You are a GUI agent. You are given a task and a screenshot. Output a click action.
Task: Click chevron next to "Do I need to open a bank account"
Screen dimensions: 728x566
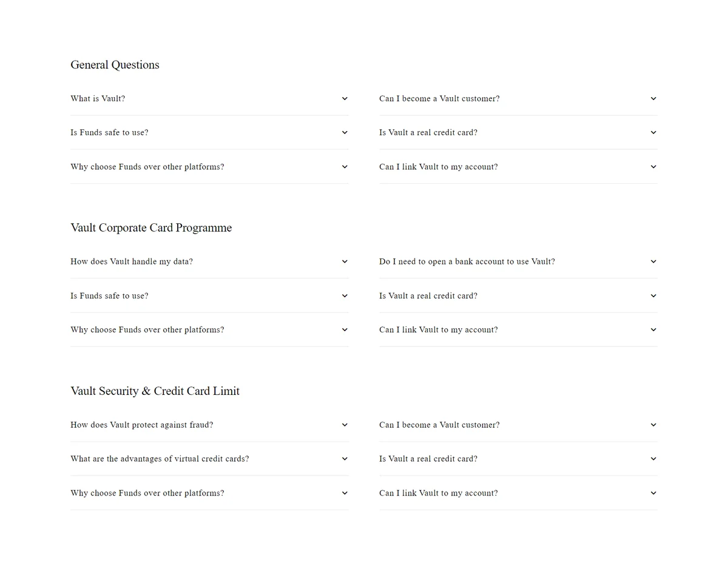[653, 261]
